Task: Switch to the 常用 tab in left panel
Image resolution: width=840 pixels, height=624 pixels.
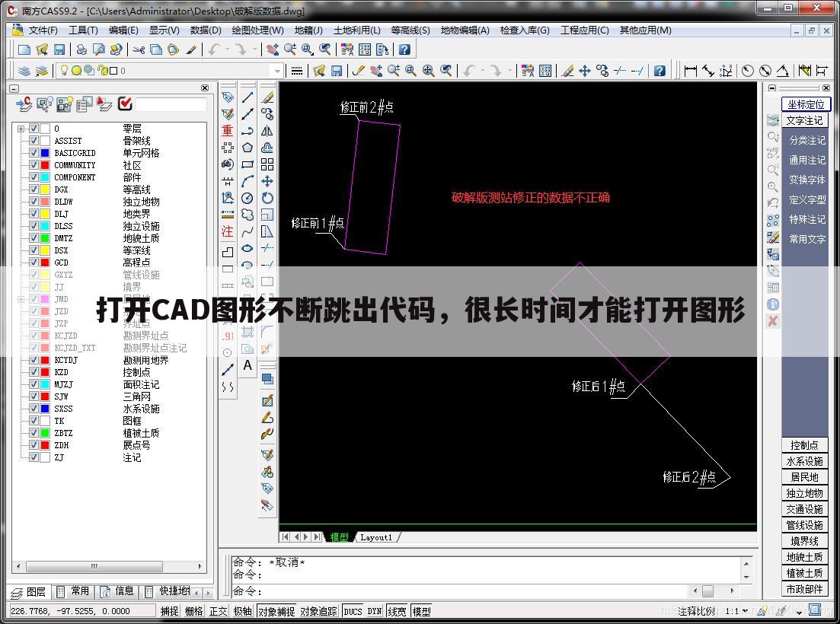Action: pyautogui.click(x=75, y=591)
